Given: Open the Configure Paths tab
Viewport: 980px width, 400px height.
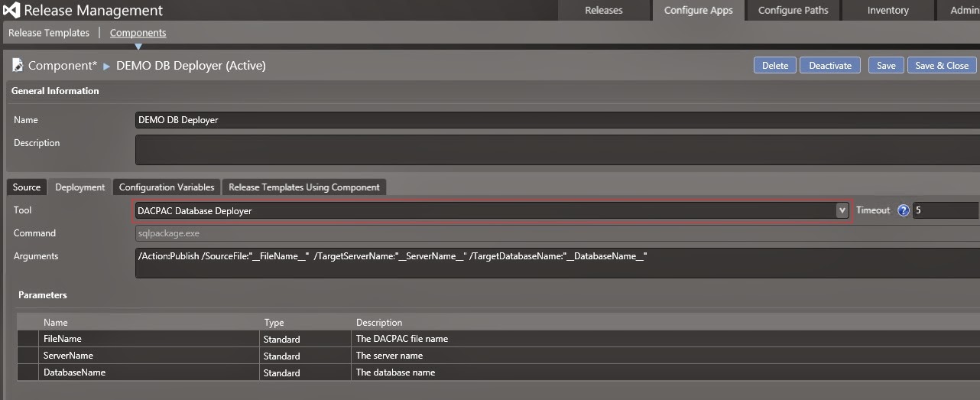Looking at the screenshot, I should coord(793,10).
